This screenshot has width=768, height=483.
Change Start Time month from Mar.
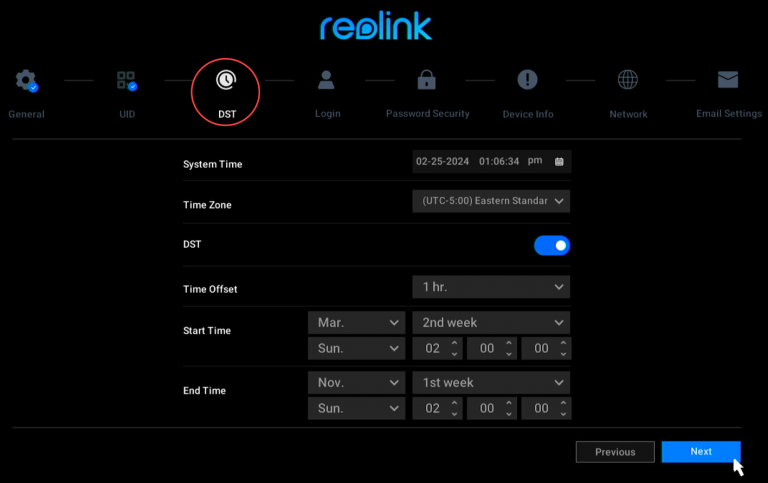[355, 323]
